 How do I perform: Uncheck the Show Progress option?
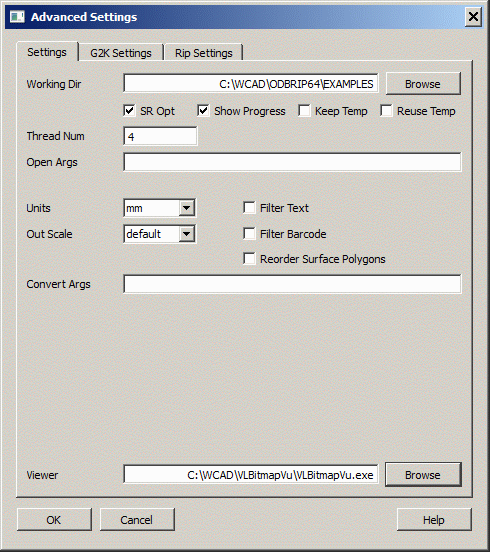click(203, 111)
